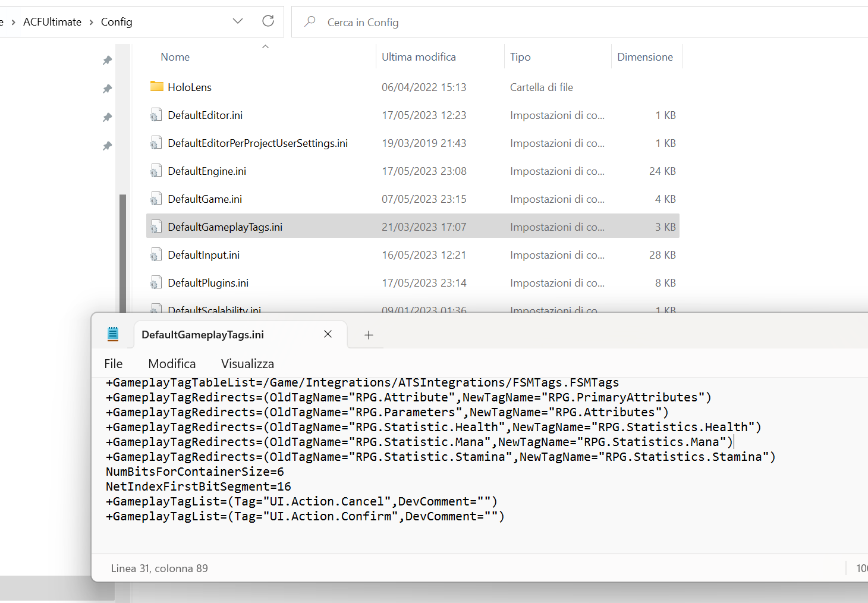Click the navigation pane vertical scrollbar
The width and height of the screenshot is (868, 603).
point(122,250)
